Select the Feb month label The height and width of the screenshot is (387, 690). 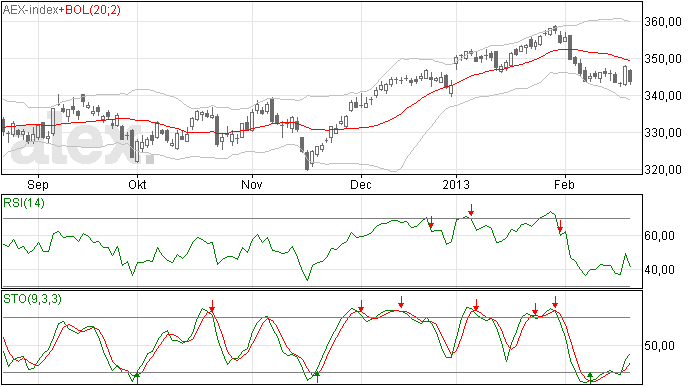pos(565,184)
